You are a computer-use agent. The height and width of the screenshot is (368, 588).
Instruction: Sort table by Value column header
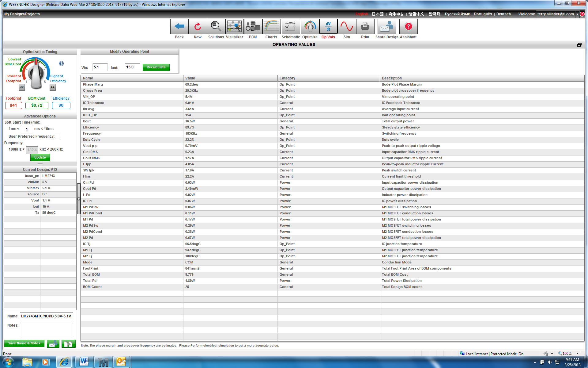[230, 78]
